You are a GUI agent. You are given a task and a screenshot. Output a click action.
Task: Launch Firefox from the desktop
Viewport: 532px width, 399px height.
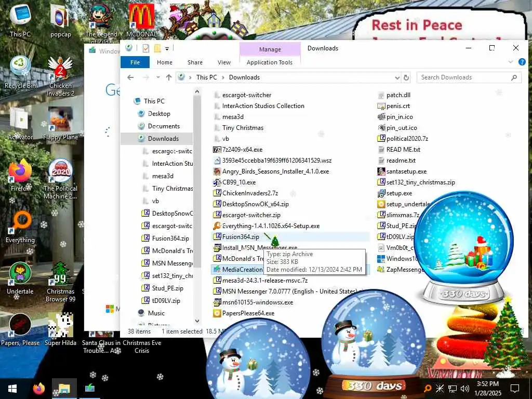coord(20,175)
